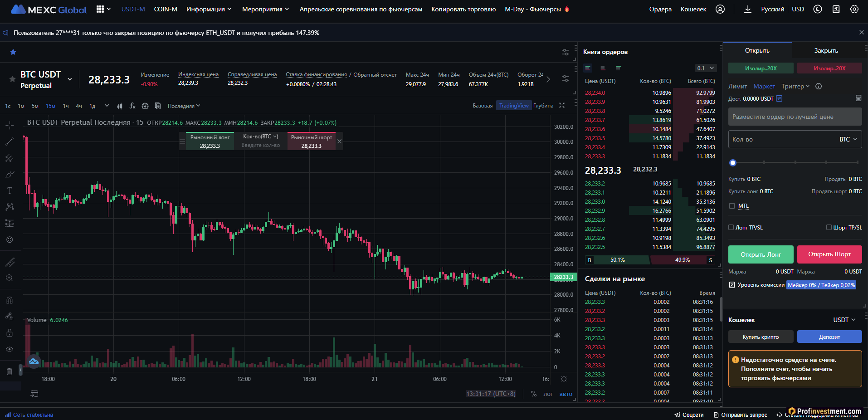The image size is (868, 420).
Task: Enable the Short TP/SL checkbox
Action: click(x=829, y=227)
